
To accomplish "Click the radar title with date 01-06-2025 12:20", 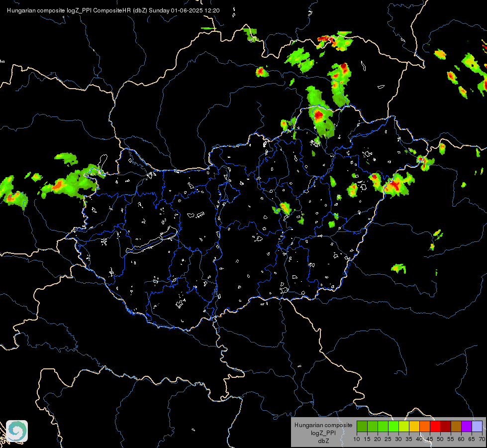I will point(113,10).
